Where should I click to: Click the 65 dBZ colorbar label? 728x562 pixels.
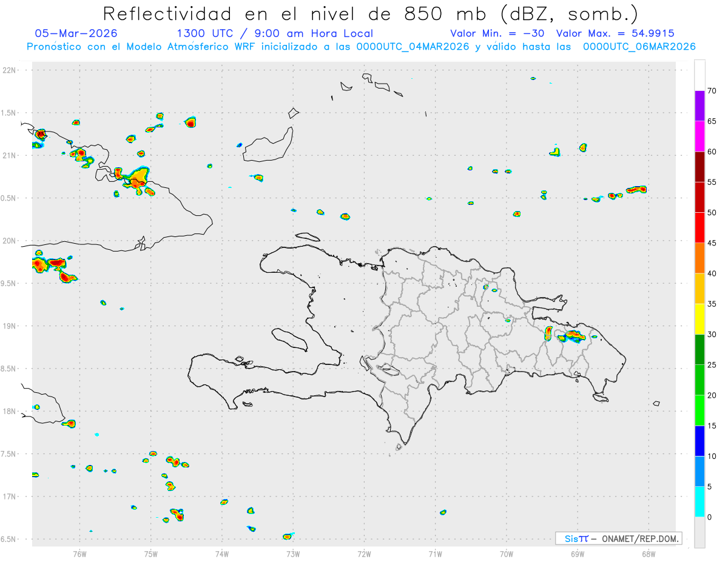point(712,121)
